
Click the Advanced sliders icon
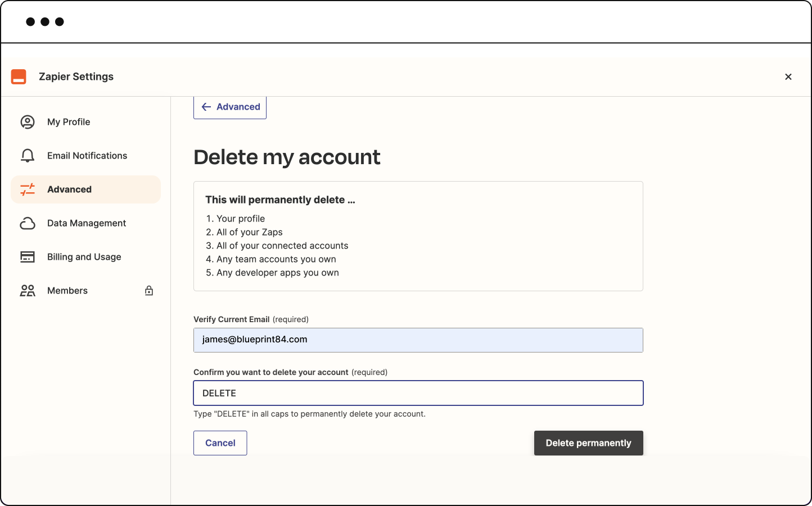click(28, 189)
